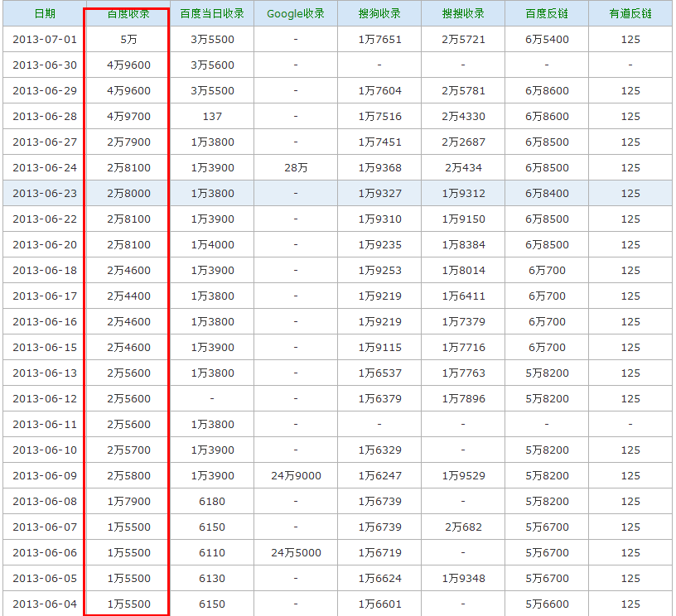The height and width of the screenshot is (616, 676).
Task: Click 1万9253 in the 搜狗收录 column
Action: (x=379, y=271)
